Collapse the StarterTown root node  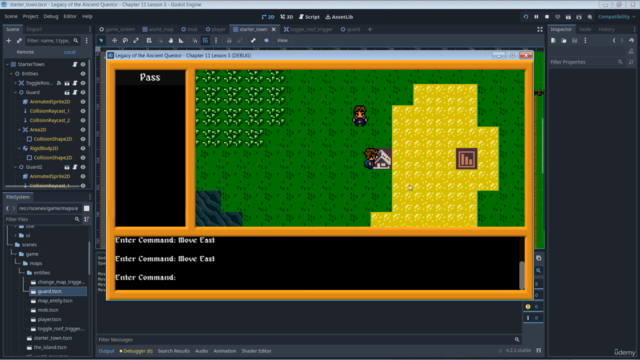(x=7, y=64)
